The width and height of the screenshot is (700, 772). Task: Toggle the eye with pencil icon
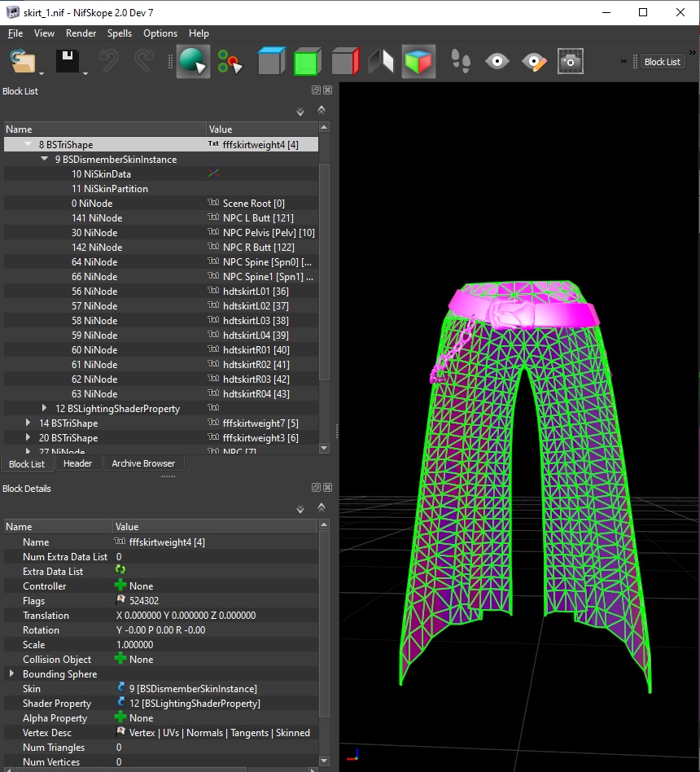pyautogui.click(x=533, y=62)
